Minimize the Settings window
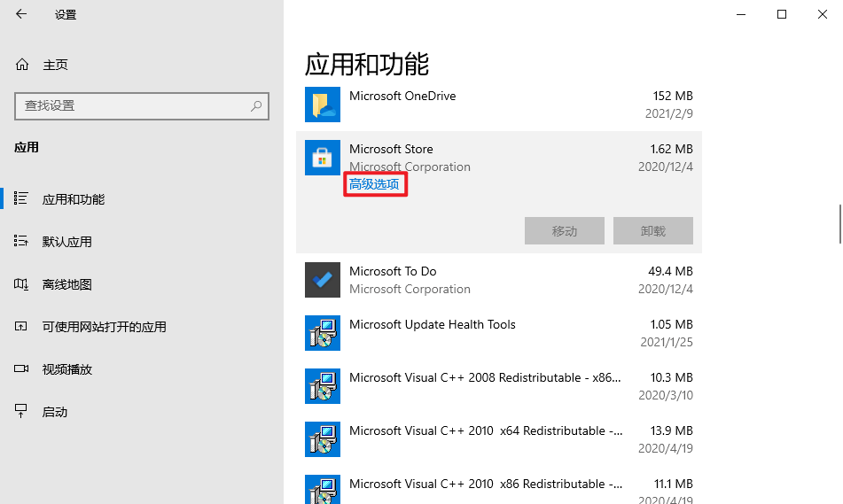 click(741, 14)
